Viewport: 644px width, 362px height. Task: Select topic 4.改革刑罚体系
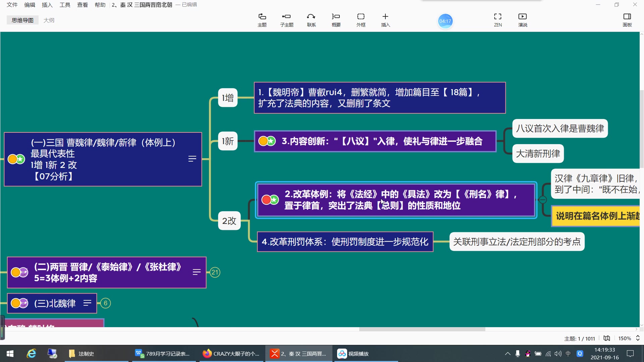(345, 242)
